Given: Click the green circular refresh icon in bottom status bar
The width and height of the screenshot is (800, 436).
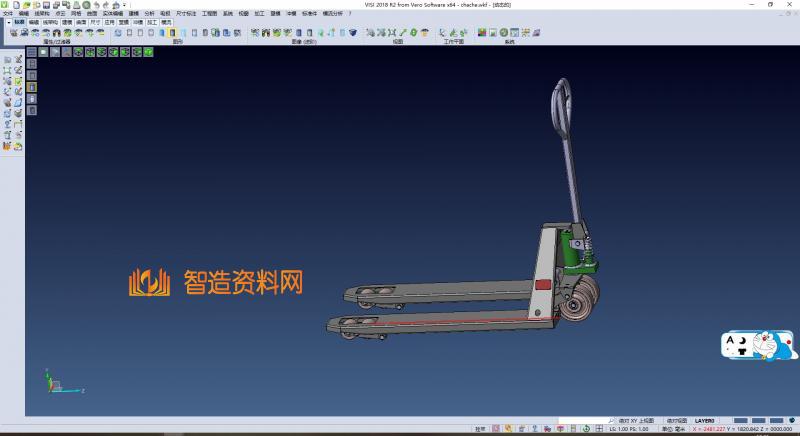Looking at the screenshot, I should pyautogui.click(x=586, y=429).
